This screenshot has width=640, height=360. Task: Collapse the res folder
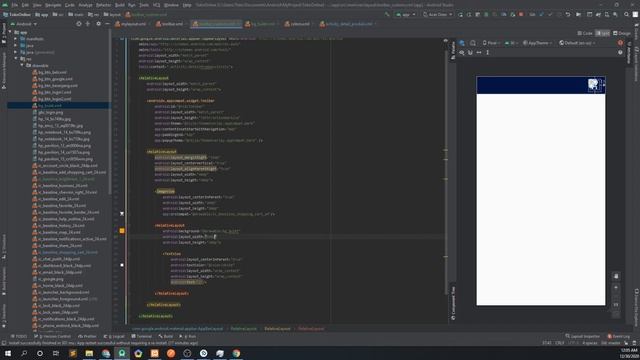pos(16,59)
